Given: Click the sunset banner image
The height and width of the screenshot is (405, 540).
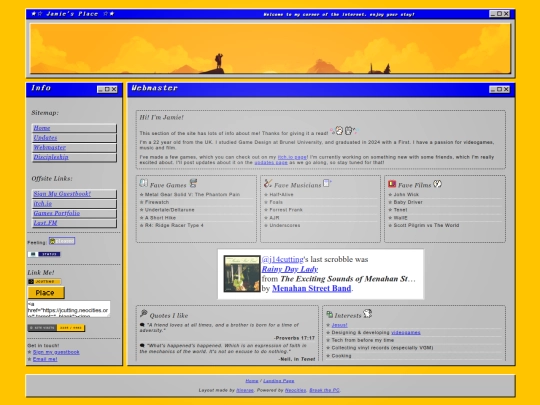Looking at the screenshot, I should point(270,49).
